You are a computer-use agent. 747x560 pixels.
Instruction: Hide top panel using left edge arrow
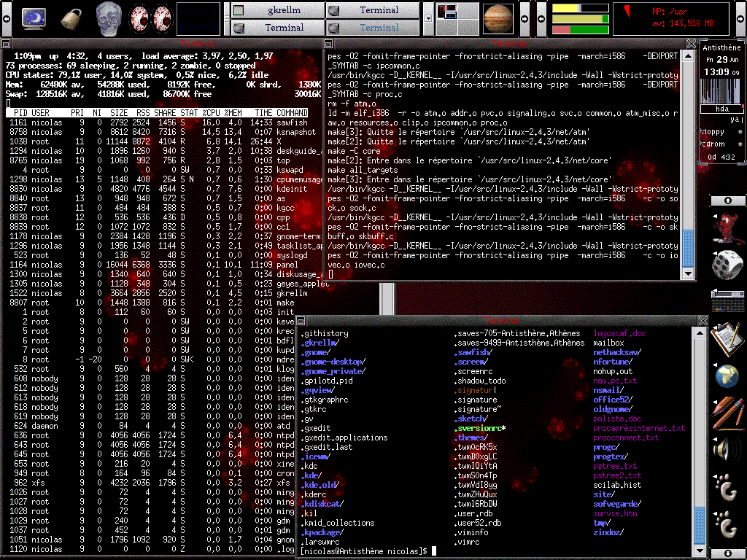6,18
